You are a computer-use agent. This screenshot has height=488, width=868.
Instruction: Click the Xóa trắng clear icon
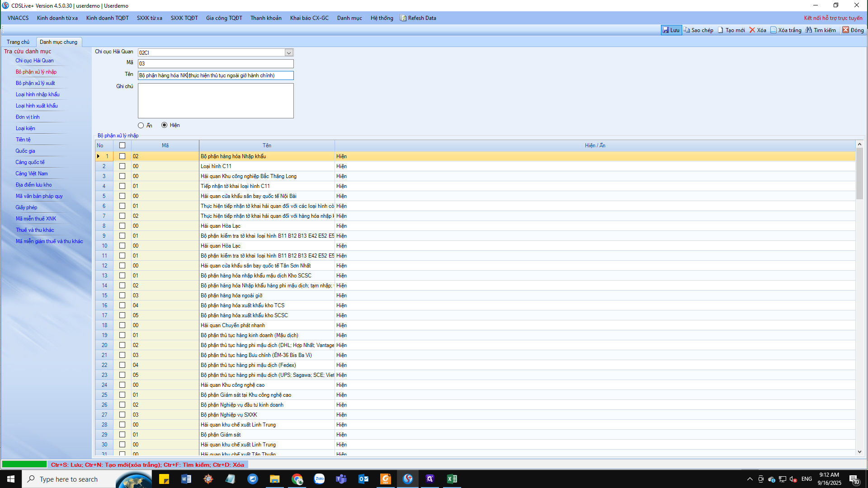pos(774,30)
